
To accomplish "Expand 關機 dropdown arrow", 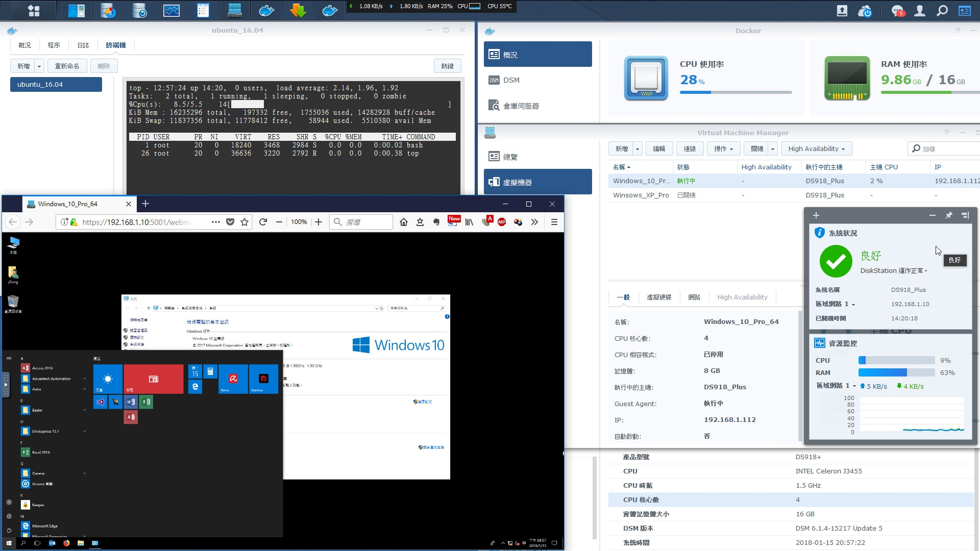I will 773,149.
